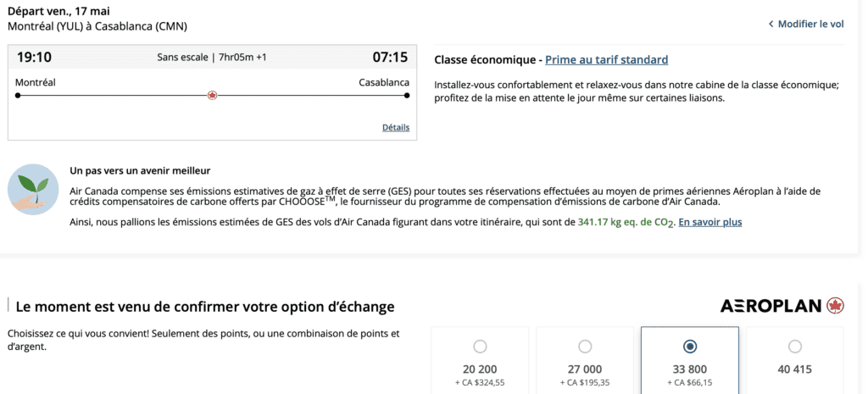
Task: Click the Départ ven., 17 mai heading
Action: (58, 11)
